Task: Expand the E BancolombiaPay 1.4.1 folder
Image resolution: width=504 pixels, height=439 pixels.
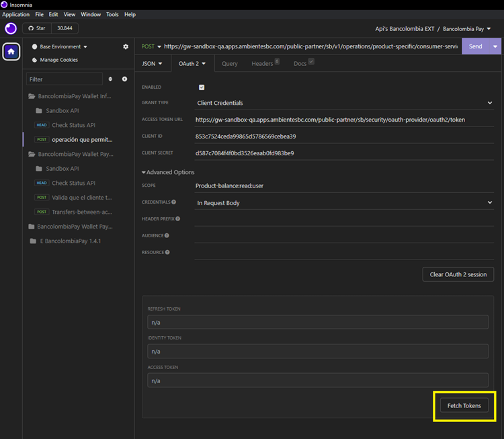Action: pyautogui.click(x=65, y=241)
